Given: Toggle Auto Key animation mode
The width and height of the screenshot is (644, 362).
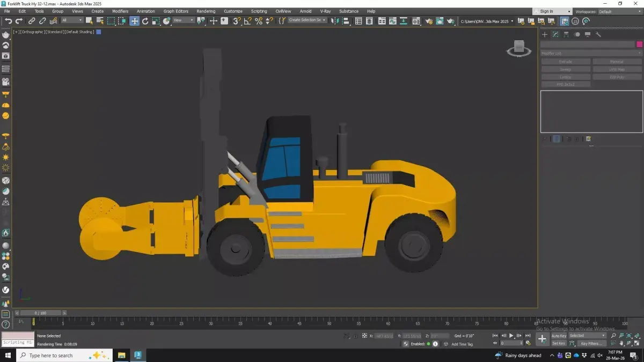Looking at the screenshot, I should [x=559, y=336].
